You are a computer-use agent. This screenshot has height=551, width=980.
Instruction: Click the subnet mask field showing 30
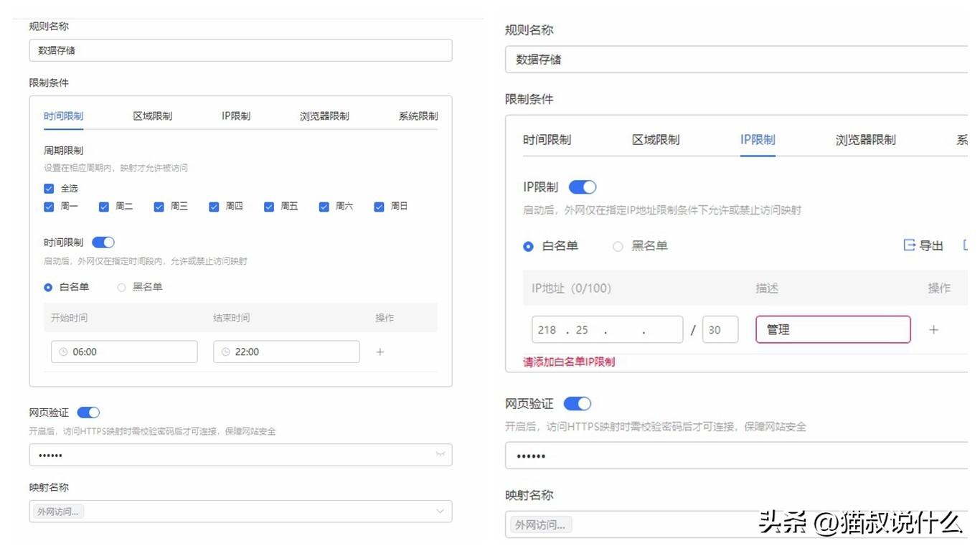coord(720,330)
